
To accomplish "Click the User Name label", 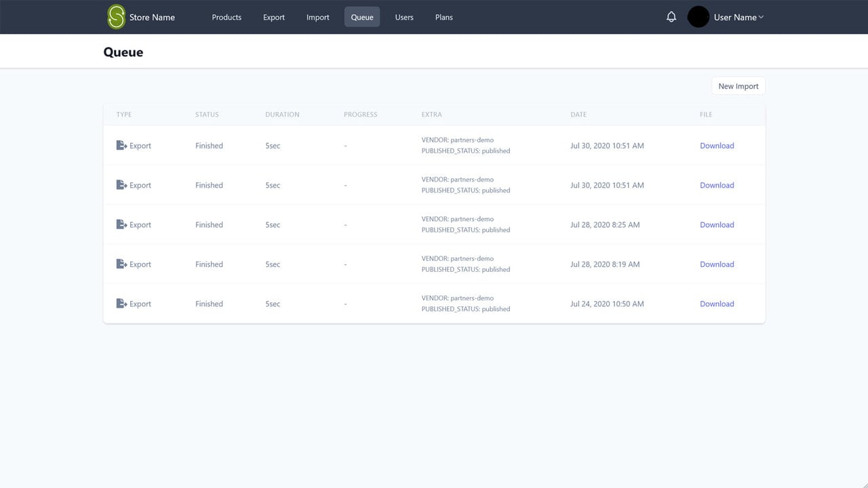I will click(735, 18).
